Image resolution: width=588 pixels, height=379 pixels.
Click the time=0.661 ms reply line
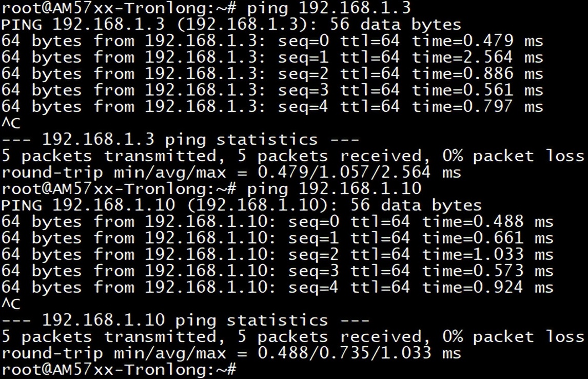[x=277, y=238]
